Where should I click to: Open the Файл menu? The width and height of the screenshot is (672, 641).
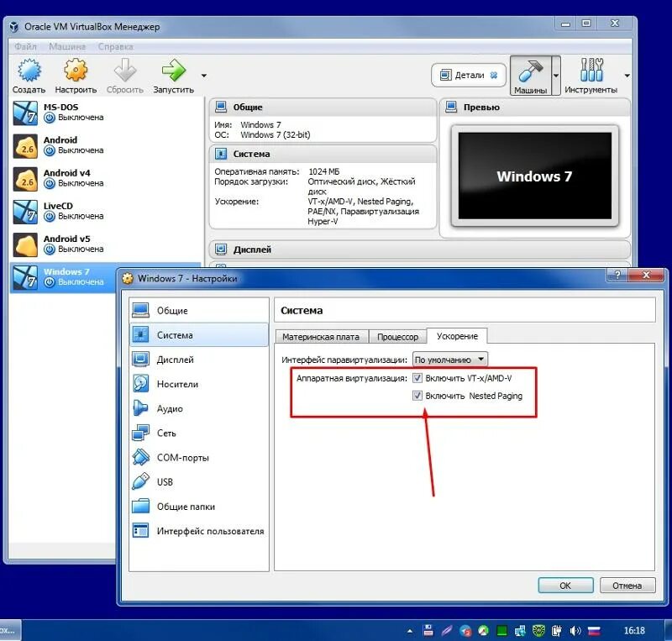[25, 46]
